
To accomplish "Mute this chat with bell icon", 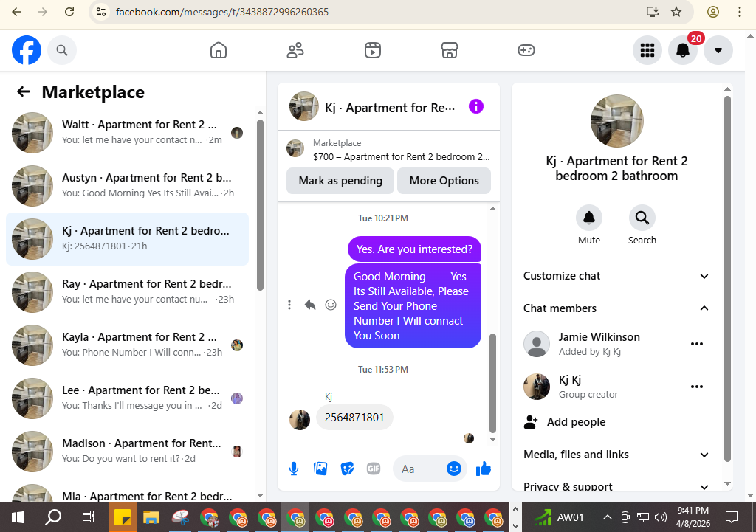I will (x=588, y=218).
